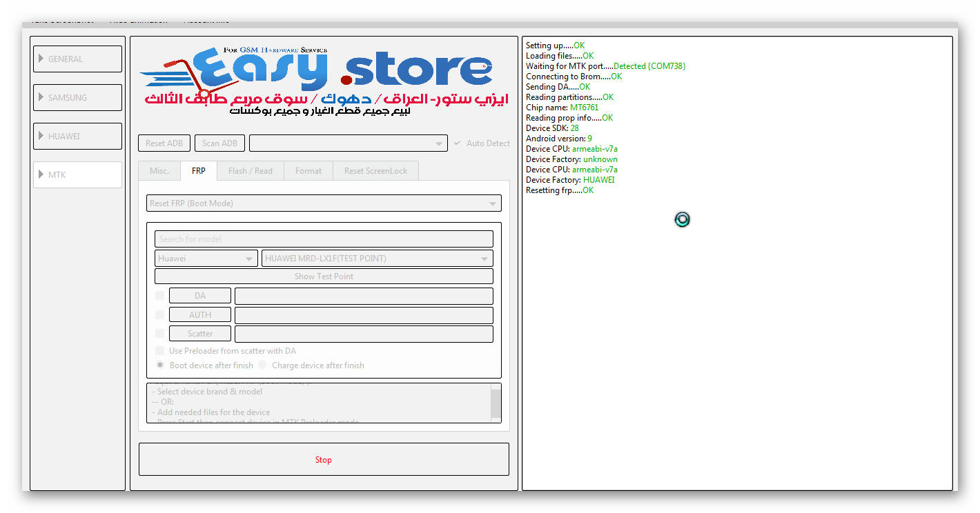The height and width of the screenshot is (513, 980).
Task: Enable the DA file checkbox
Action: click(x=160, y=296)
